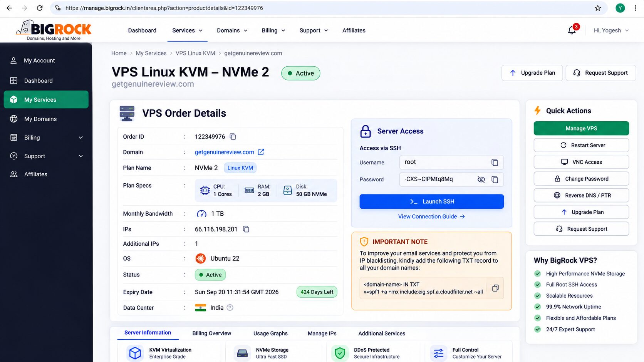This screenshot has height=362, width=644.
Task: Open external link icon next to getgenuinereview.com
Action: (261, 152)
